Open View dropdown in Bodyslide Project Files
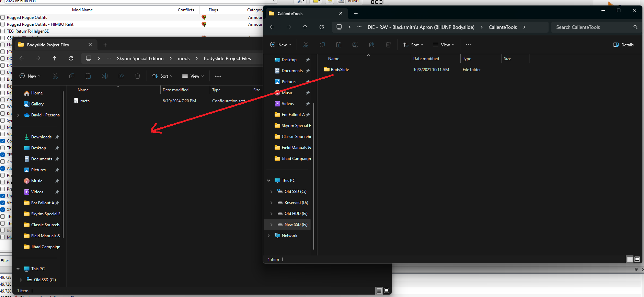 coord(193,76)
